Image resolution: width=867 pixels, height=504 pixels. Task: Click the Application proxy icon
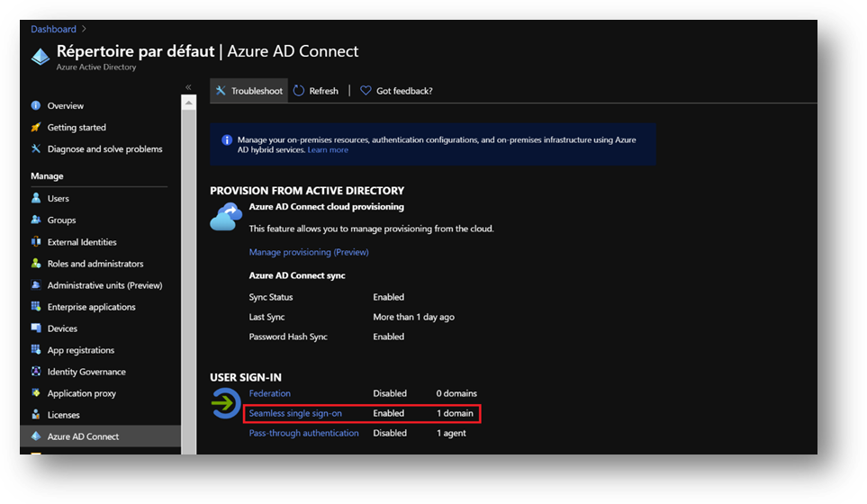pos(36,393)
